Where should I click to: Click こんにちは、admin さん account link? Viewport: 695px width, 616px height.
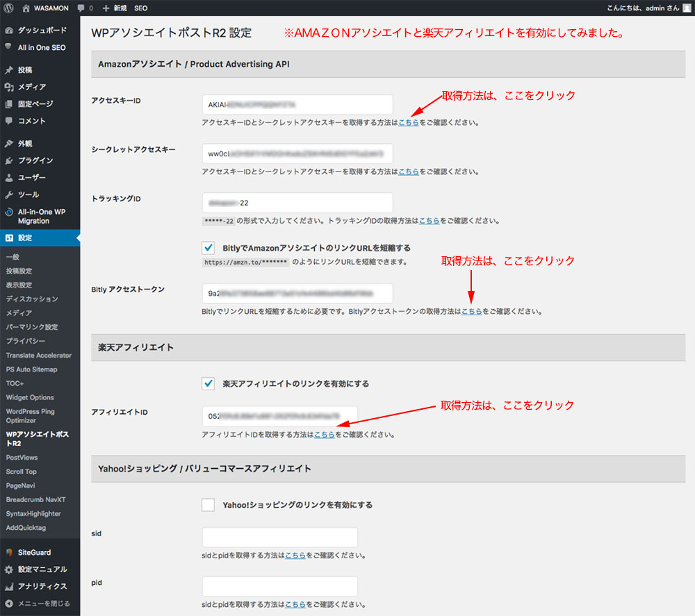(x=643, y=8)
